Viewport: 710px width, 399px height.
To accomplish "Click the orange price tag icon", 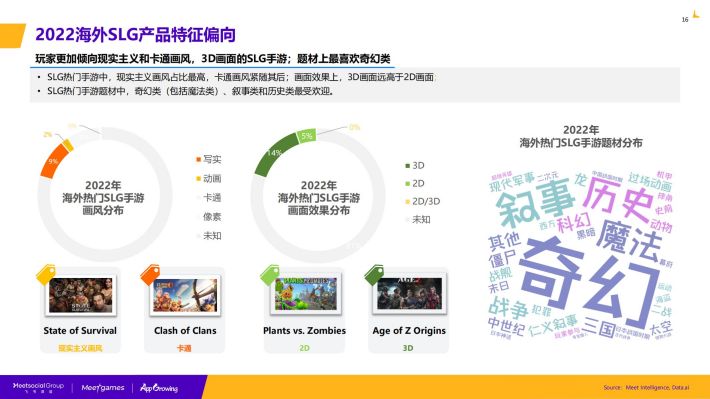I will 150,274.
